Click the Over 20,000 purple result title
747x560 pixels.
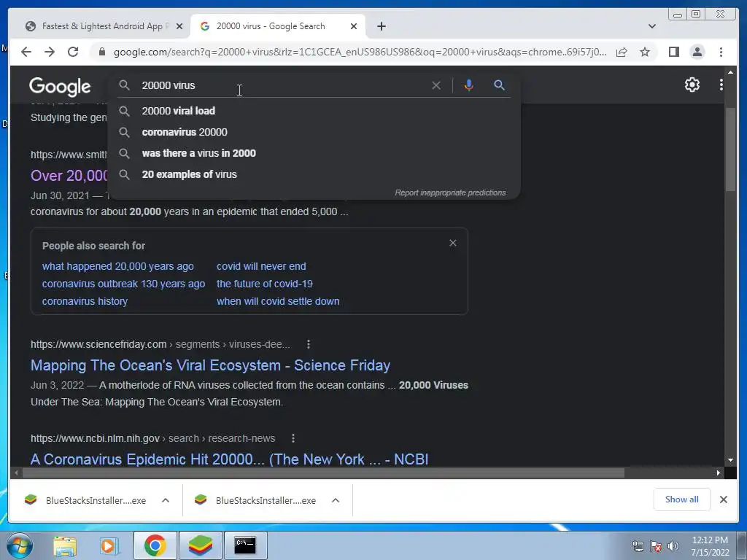click(x=69, y=175)
